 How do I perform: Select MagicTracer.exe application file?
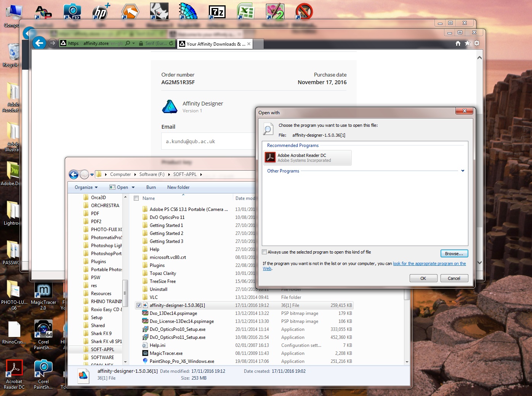coord(166,353)
